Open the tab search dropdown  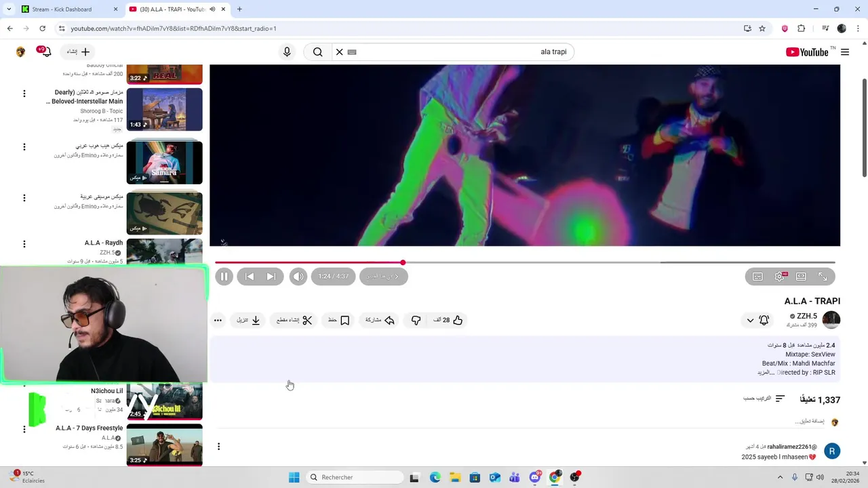(x=9, y=9)
